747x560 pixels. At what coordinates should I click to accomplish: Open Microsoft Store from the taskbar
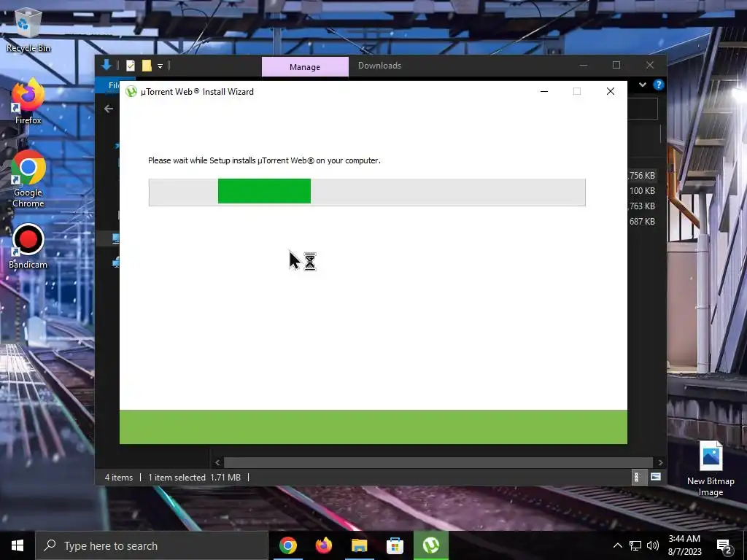pyautogui.click(x=395, y=545)
